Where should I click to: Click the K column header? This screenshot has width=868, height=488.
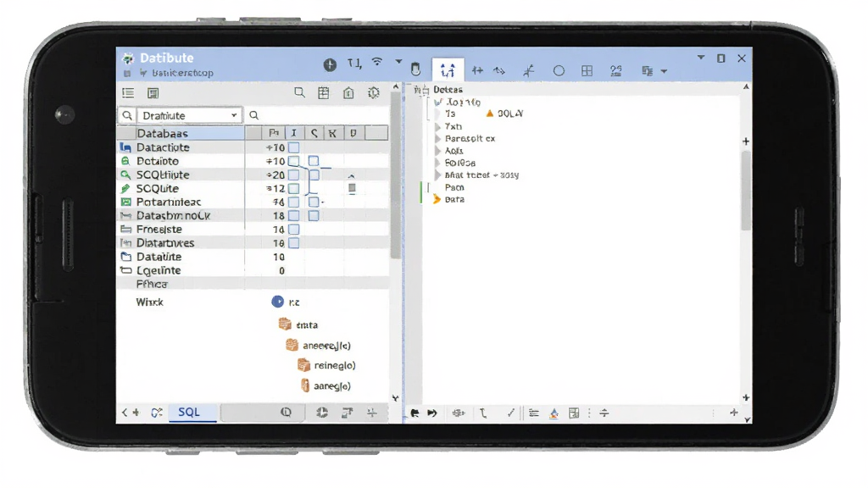coord(332,133)
